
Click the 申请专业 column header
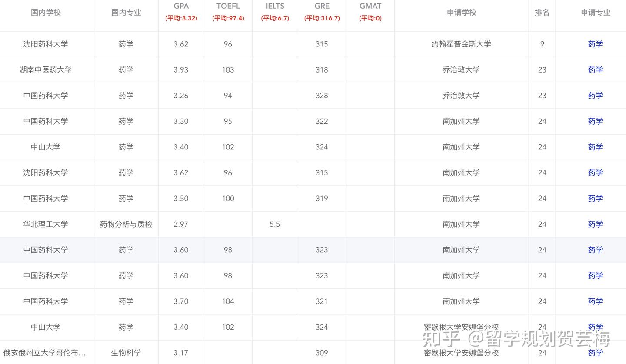point(596,13)
